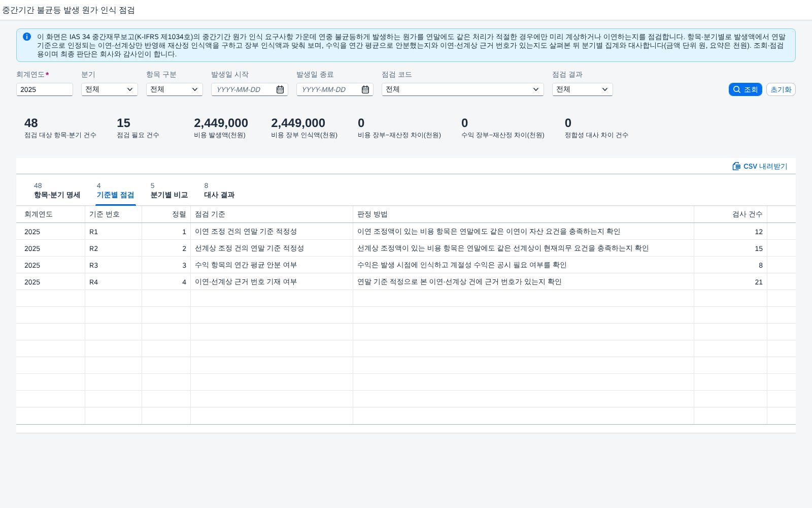This screenshot has height=508, width=812.
Task: Click the CSV download icon
Action: (736, 166)
